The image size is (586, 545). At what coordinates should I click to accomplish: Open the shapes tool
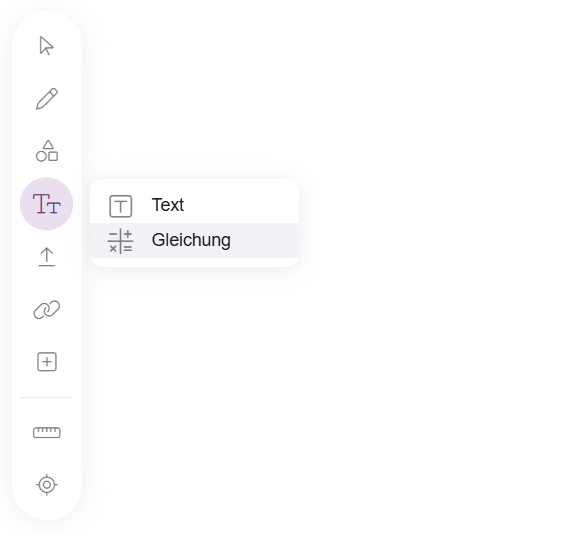coord(47,151)
